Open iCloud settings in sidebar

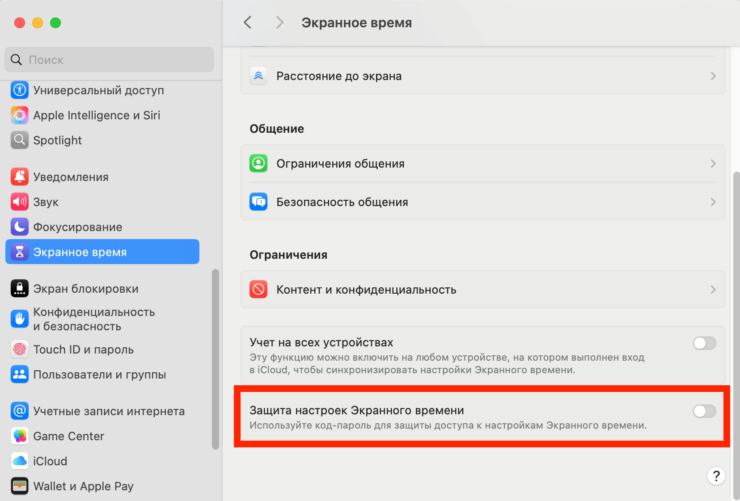[50, 461]
